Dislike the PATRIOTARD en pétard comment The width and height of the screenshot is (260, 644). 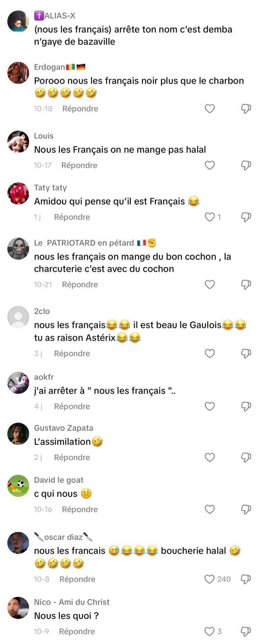pos(246,285)
